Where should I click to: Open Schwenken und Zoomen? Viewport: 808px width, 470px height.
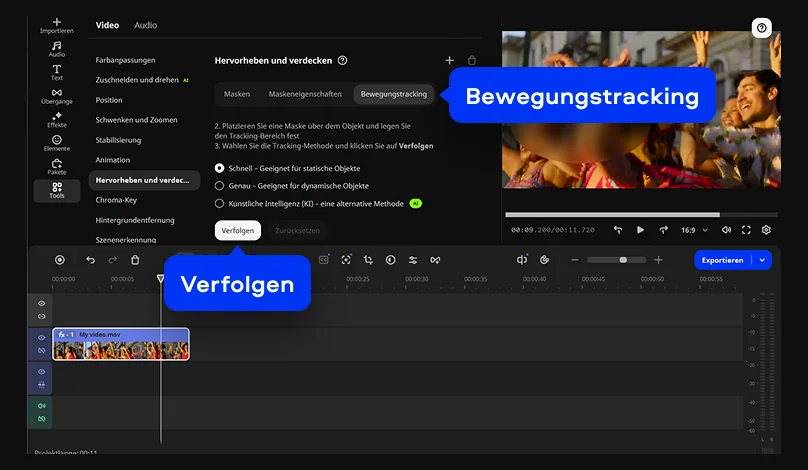(137, 120)
